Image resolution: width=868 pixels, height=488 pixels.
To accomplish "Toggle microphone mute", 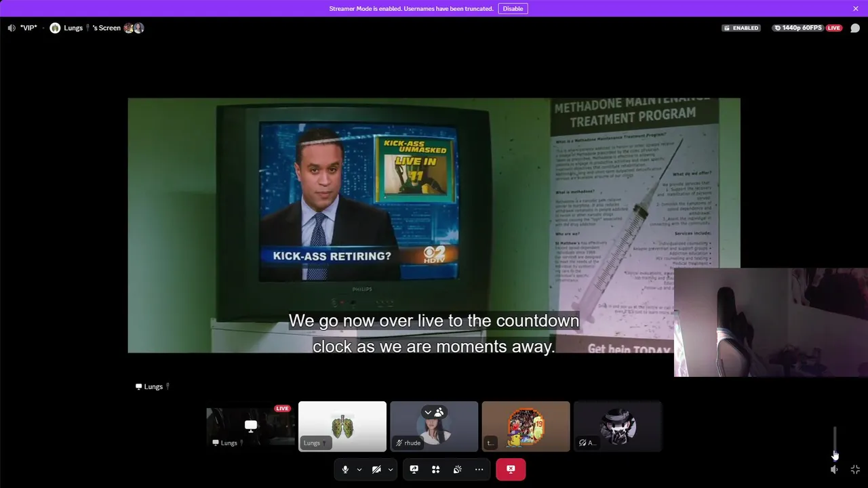I will click(x=345, y=469).
